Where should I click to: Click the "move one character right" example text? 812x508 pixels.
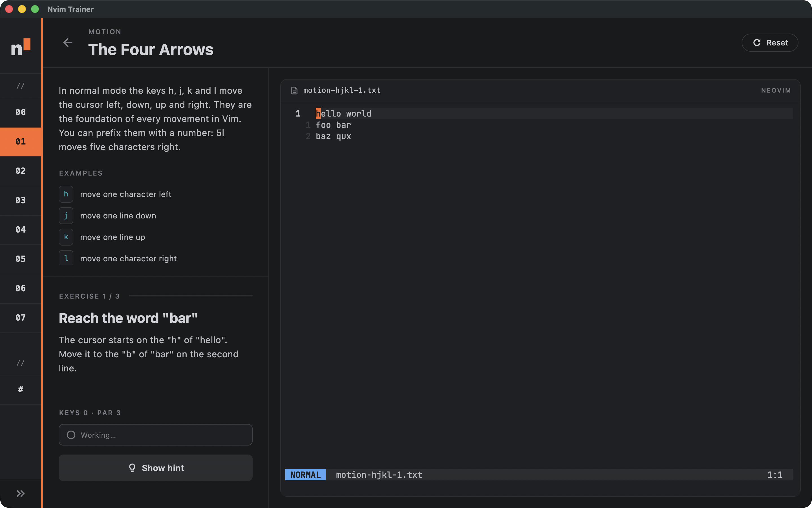click(128, 258)
